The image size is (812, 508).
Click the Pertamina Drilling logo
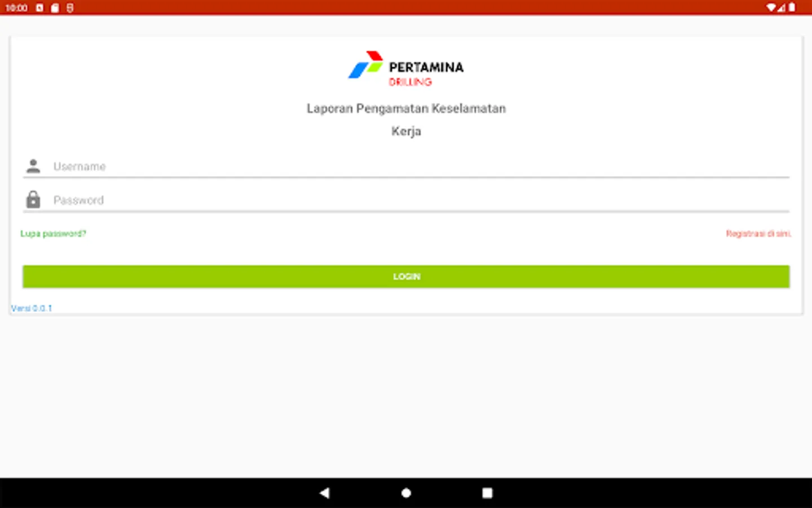tap(406, 69)
